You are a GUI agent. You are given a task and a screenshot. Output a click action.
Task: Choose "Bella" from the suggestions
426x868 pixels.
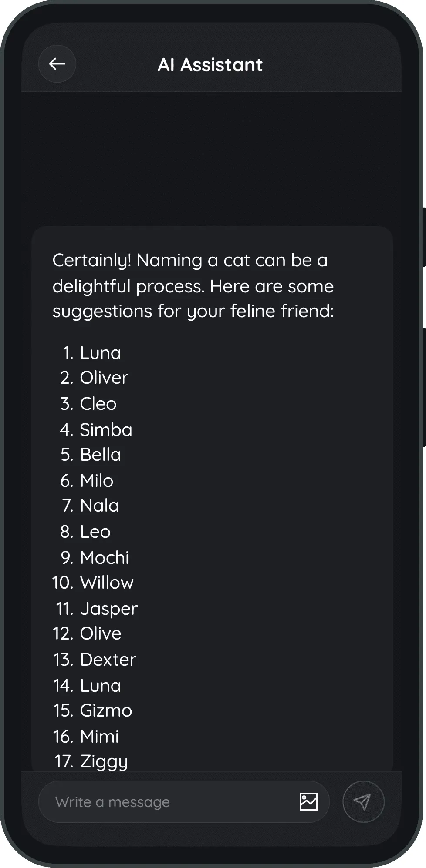point(100,455)
